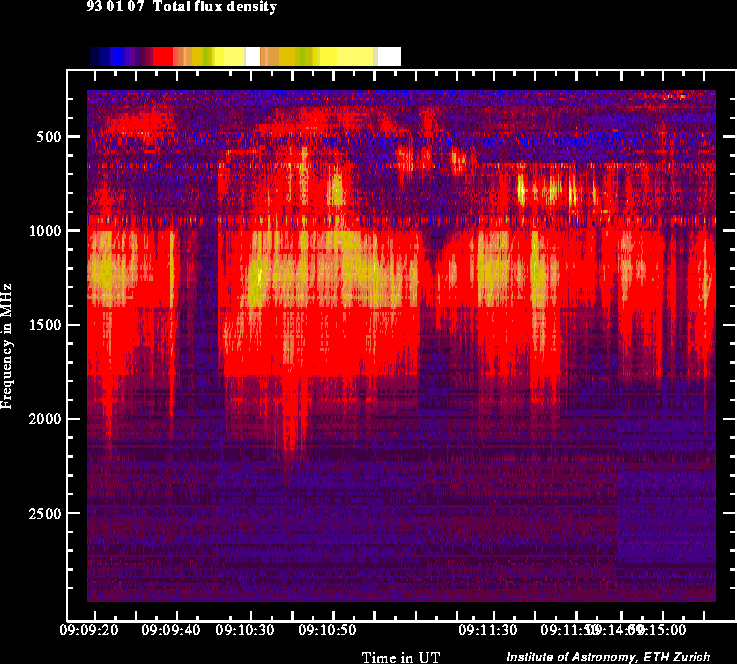The width and height of the screenshot is (737, 664).
Task: Click the 09:11:30 time label
Action: tap(488, 630)
